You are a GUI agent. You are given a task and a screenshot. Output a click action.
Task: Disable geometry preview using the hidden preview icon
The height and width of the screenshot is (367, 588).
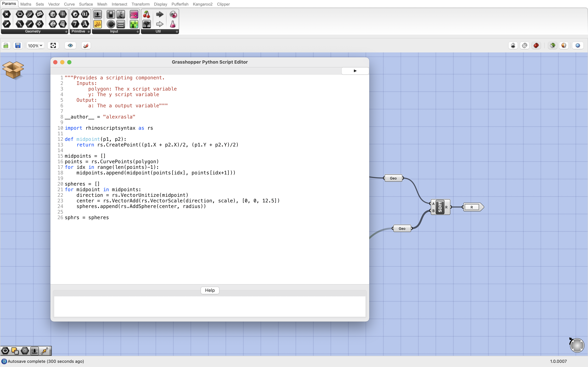(513, 45)
